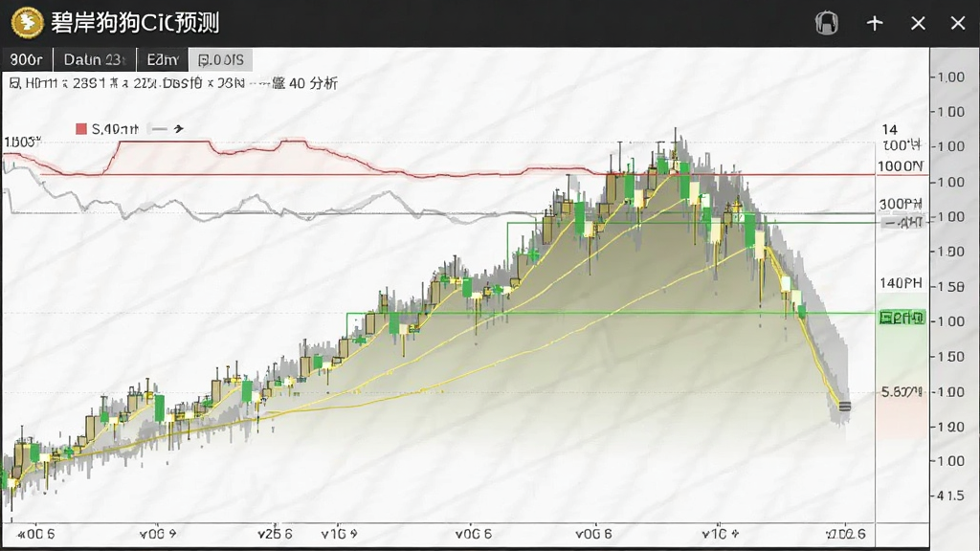Image resolution: width=980 pixels, height=551 pixels.
Task: Click the "1000N" price label
Action: (x=901, y=166)
